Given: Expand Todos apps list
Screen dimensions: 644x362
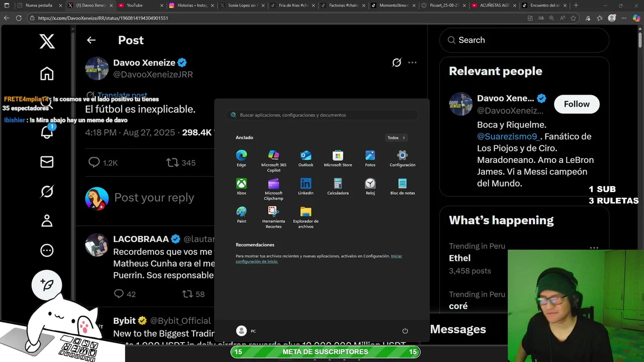Looking at the screenshot, I should (x=396, y=138).
